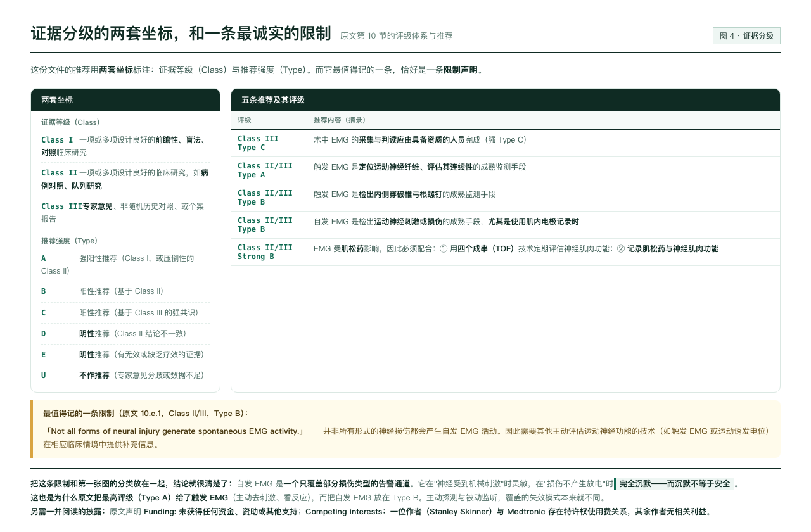Click the Funding disclosure text
Screen dimensions: 811x532
(221, 512)
